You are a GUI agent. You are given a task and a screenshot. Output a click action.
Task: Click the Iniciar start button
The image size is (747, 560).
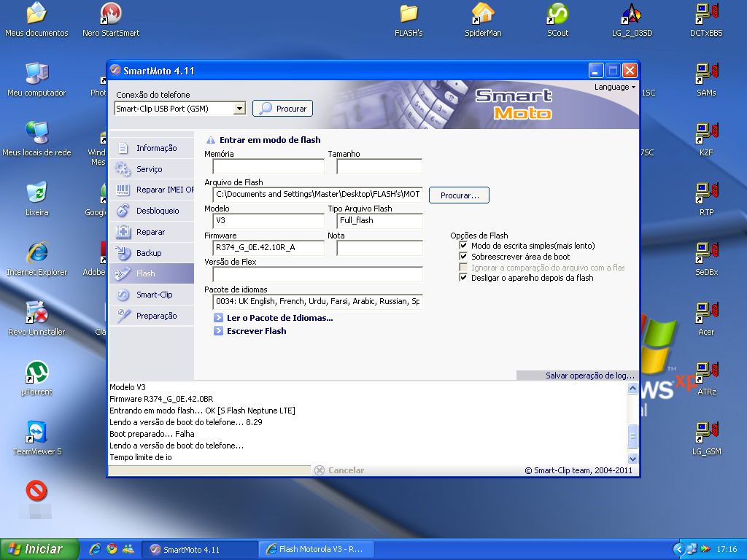[39, 550]
